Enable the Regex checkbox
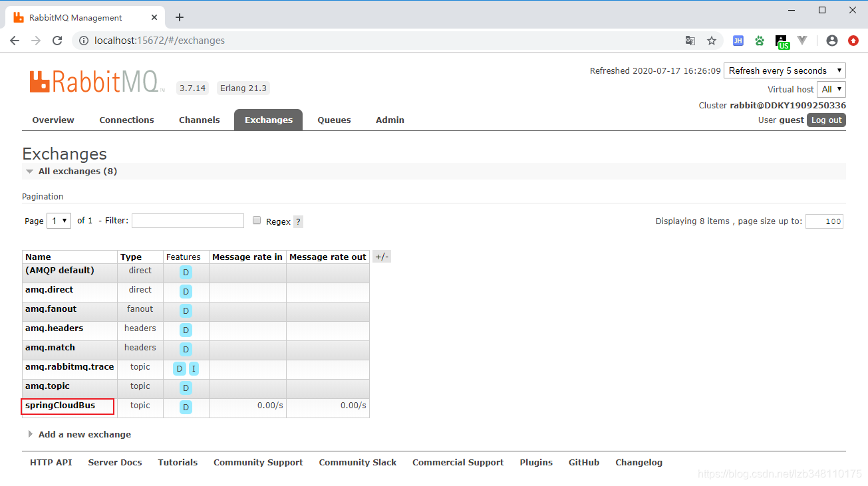The width and height of the screenshot is (868, 486). click(x=257, y=221)
